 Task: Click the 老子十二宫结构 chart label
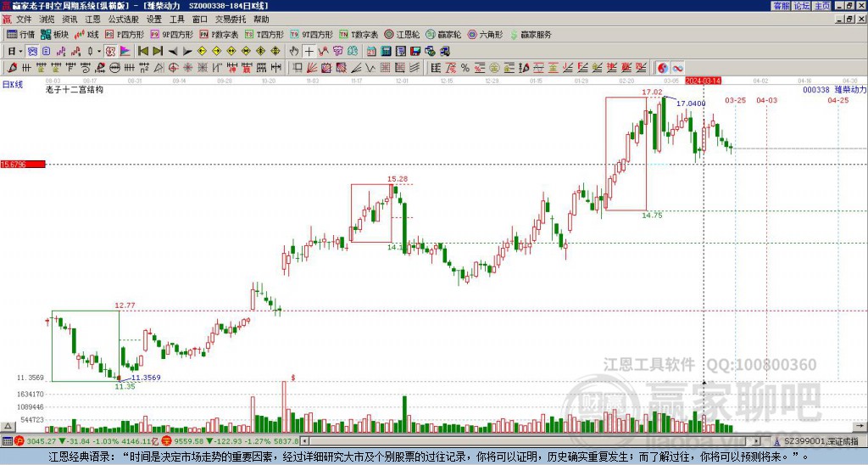[75, 89]
